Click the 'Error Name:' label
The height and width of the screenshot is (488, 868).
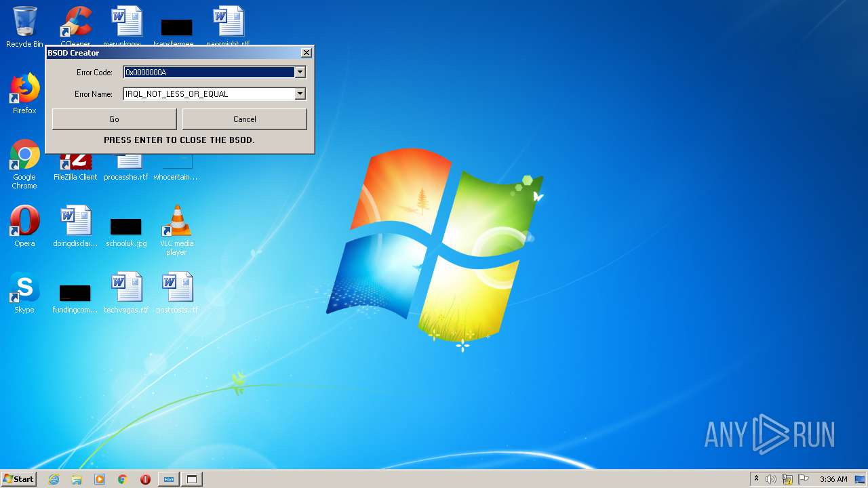[94, 94]
